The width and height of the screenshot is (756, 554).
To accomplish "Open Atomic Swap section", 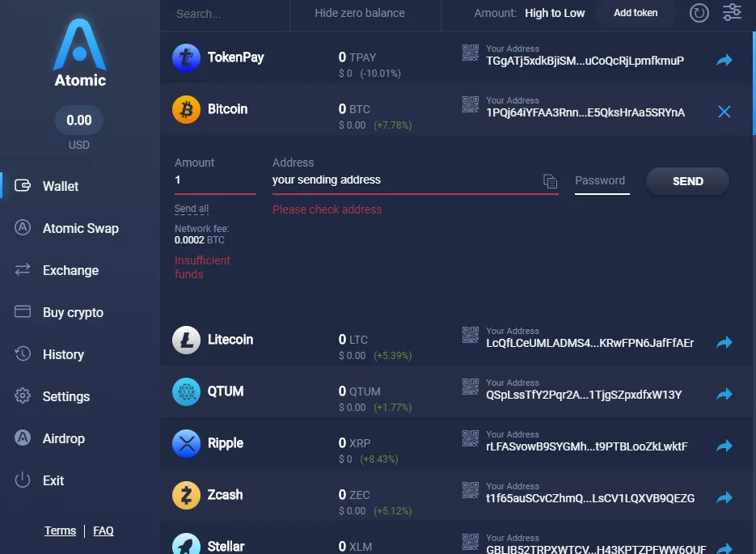I will click(81, 228).
